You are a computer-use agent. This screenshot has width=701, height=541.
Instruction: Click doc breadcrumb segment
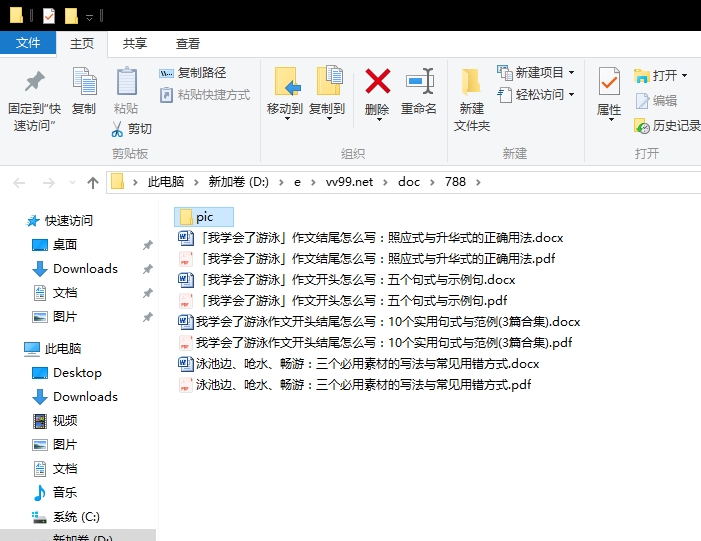[x=409, y=182]
